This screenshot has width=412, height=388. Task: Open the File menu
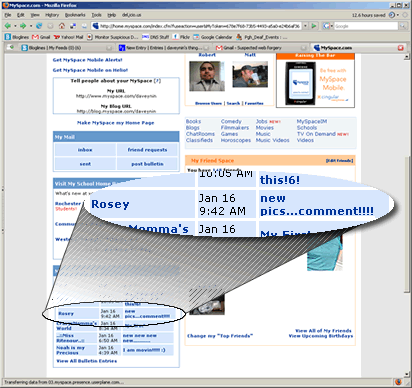tap(8, 15)
